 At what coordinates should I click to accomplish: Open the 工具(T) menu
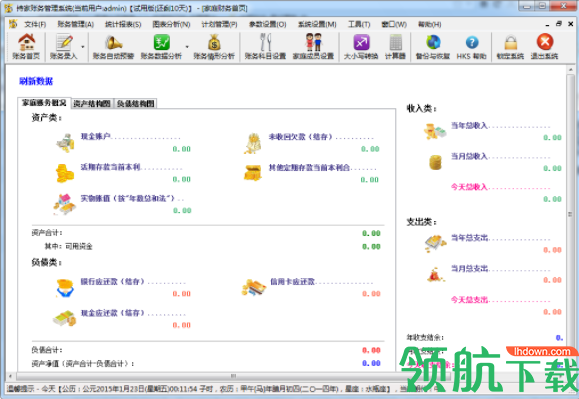(359, 24)
